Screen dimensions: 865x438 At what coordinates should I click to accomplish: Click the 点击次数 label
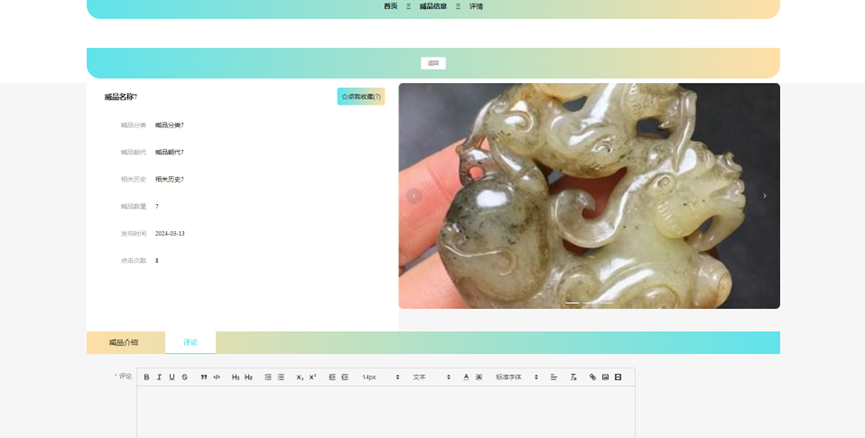click(x=134, y=260)
